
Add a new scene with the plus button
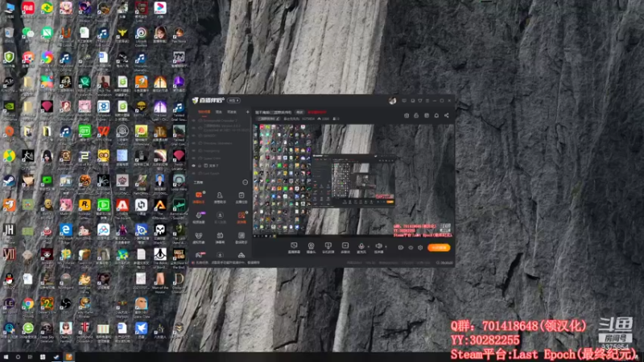(x=248, y=112)
